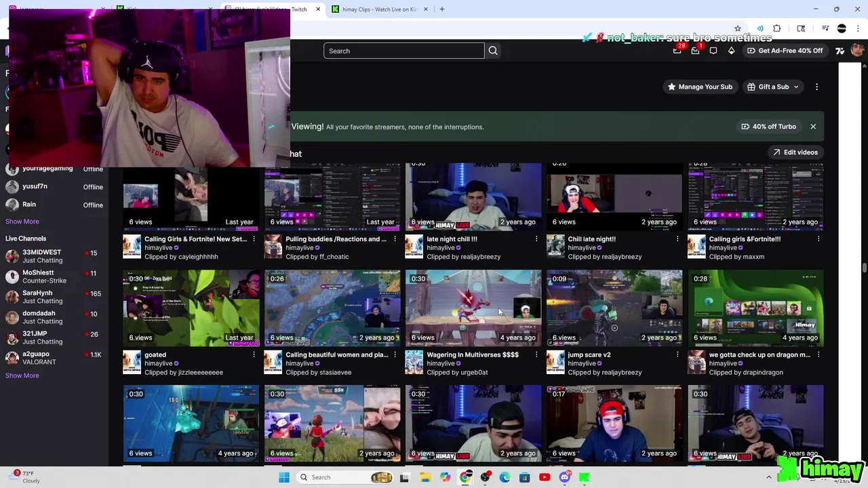Play 'Wagering In Multiverses $$$$' clip thumbnail
Viewport: 868px width, 488px height.
click(473, 308)
